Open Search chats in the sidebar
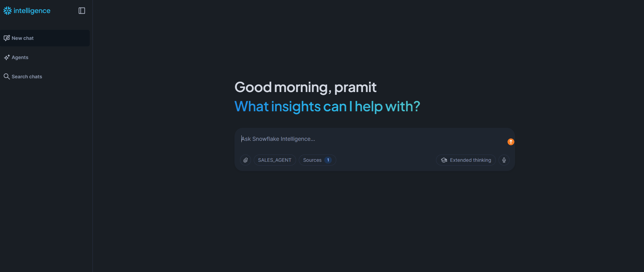Image resolution: width=644 pixels, height=272 pixels. click(x=27, y=77)
